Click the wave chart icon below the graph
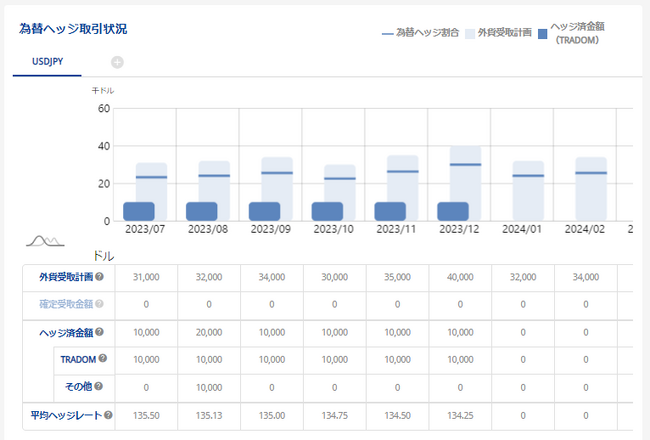650x440 pixels. coord(45,241)
